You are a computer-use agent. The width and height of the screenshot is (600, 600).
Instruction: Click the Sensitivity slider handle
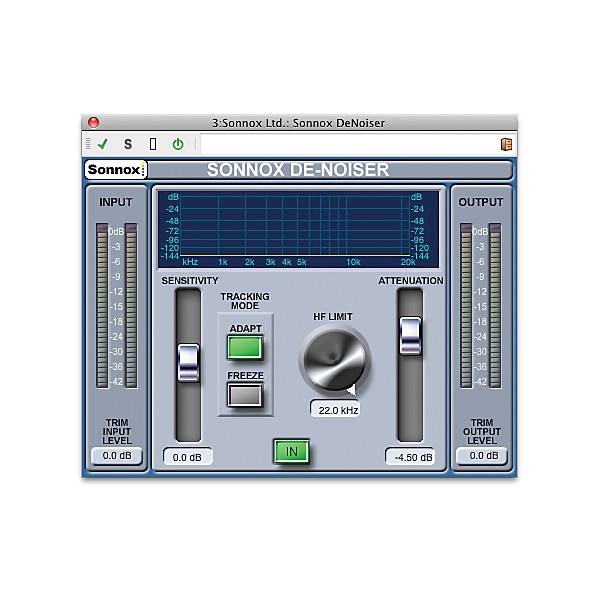click(x=188, y=363)
